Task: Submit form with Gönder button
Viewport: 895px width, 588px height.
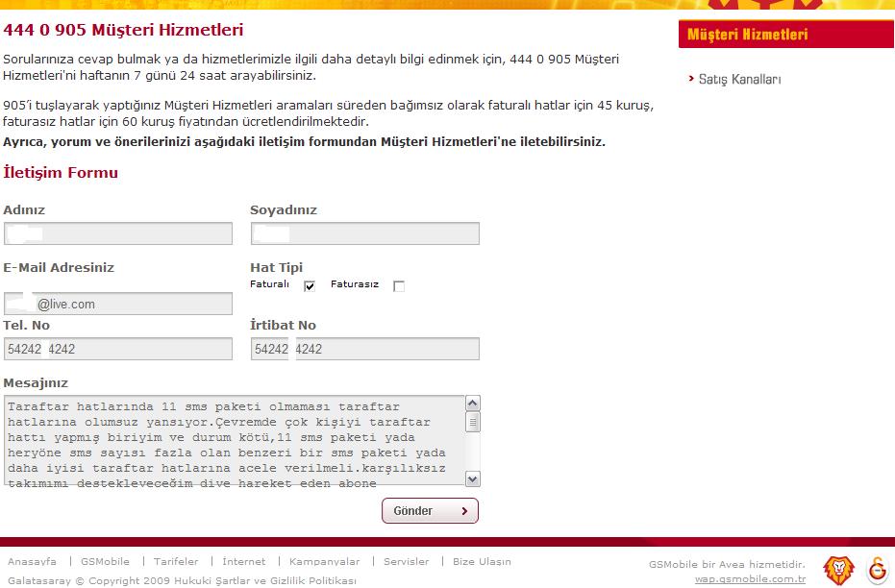Action: point(430,511)
